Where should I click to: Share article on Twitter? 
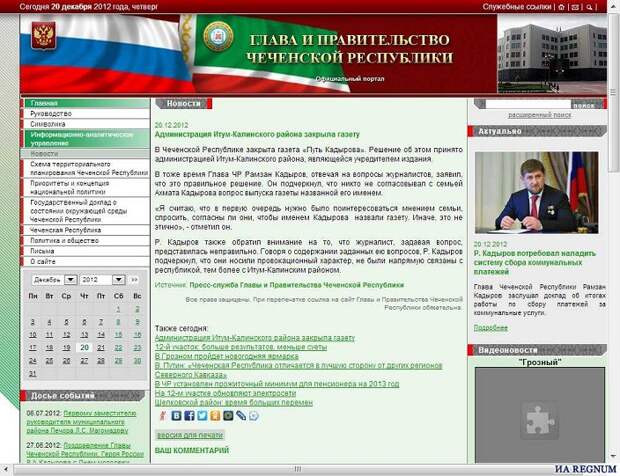(202, 416)
